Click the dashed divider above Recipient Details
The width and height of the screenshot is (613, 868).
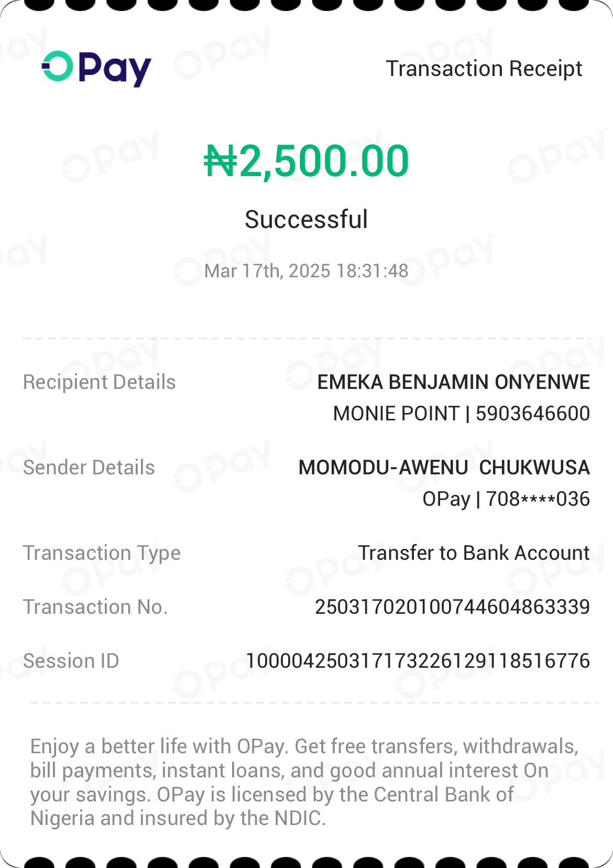[x=306, y=339]
